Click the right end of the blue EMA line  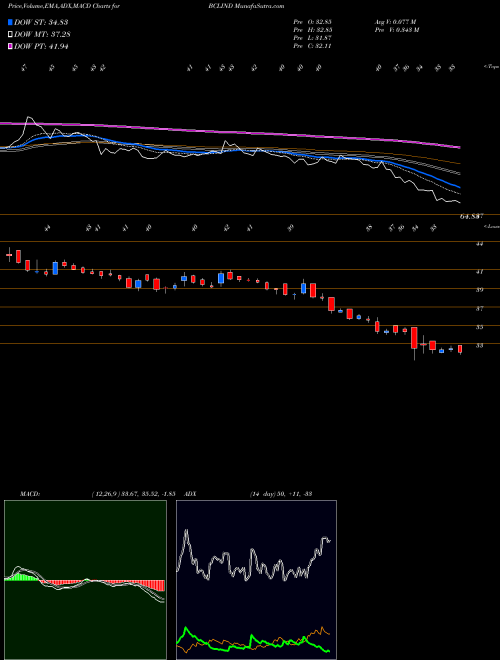tap(459, 186)
